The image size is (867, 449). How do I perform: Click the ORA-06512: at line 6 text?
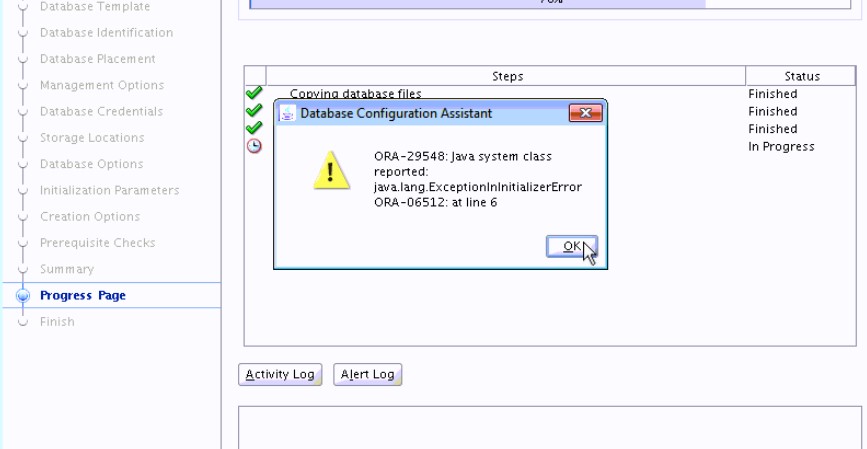point(435,202)
